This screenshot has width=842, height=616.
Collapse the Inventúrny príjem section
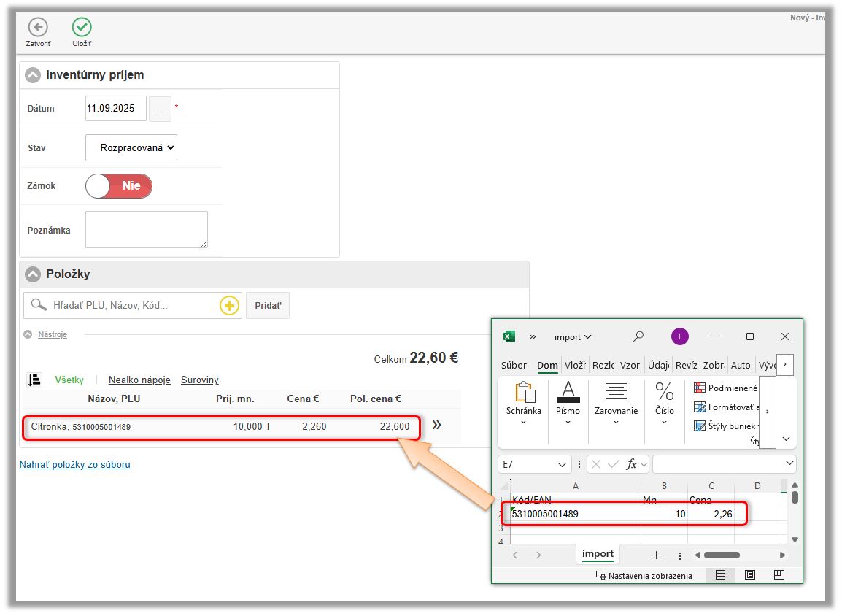33,75
